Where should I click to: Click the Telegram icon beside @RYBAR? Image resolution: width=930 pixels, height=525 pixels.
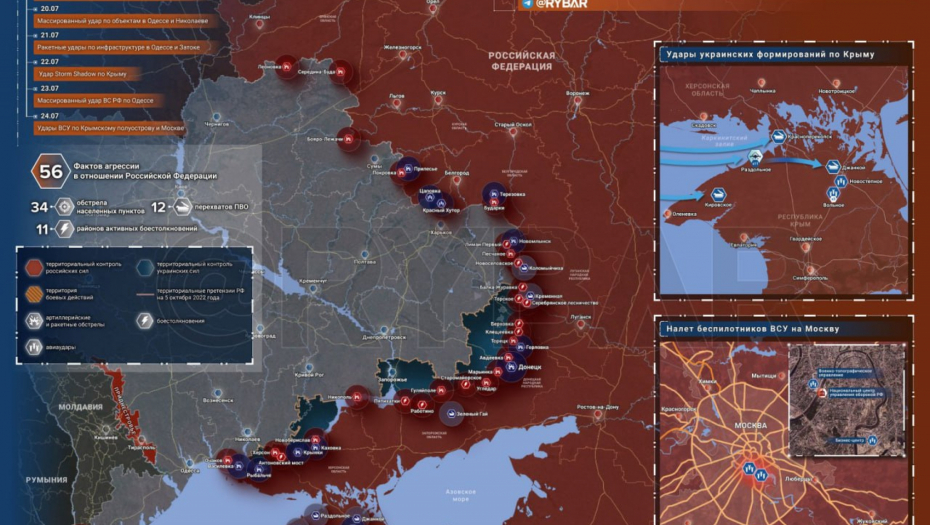[x=527, y=4]
